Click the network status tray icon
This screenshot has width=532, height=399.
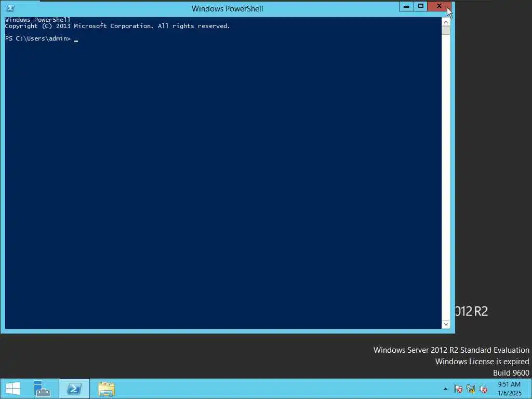coord(471,389)
